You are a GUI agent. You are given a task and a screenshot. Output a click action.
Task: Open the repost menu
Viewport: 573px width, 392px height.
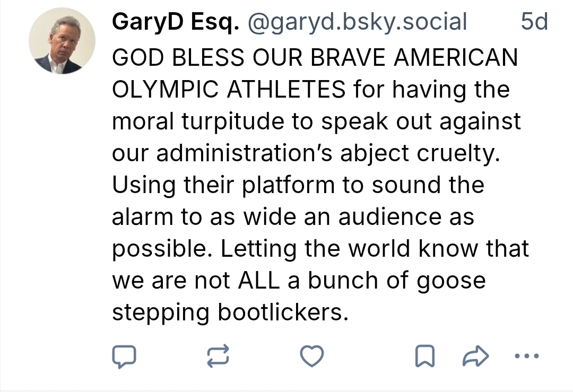218,356
